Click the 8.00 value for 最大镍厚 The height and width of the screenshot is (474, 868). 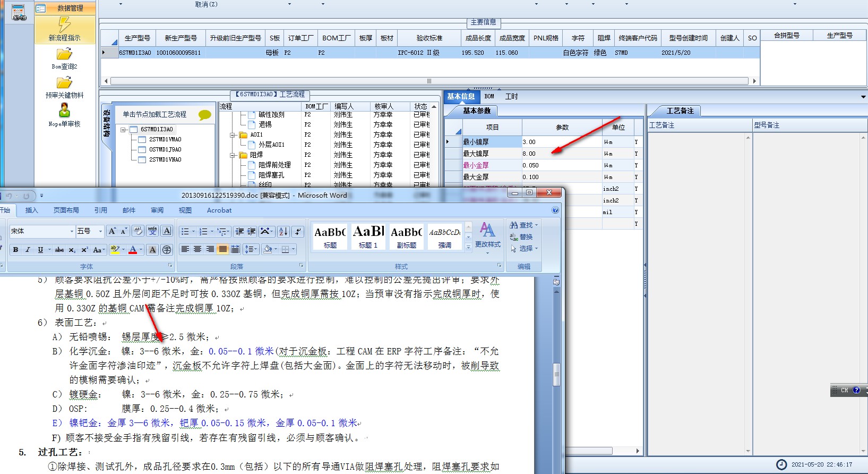[562, 154]
